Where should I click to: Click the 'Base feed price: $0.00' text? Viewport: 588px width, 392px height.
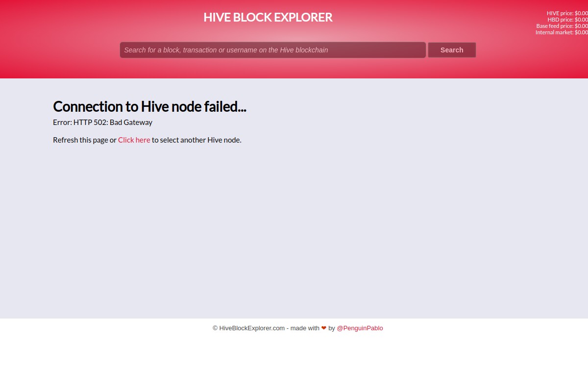[562, 26]
